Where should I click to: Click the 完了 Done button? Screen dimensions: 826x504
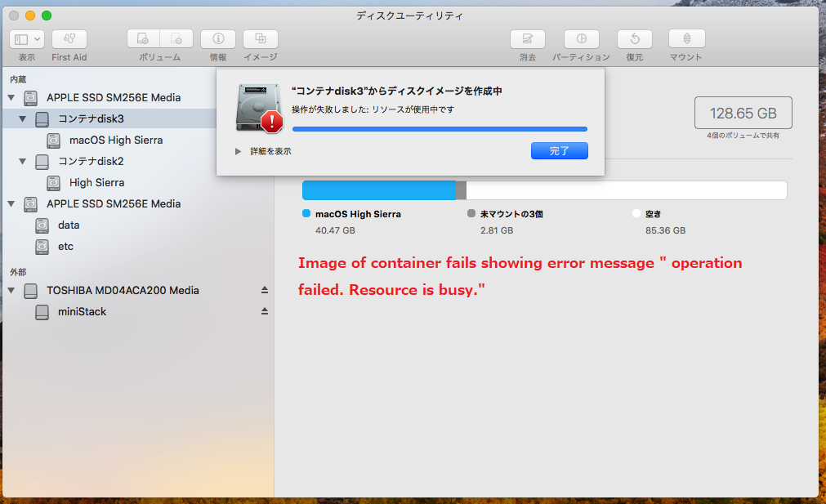(x=560, y=150)
